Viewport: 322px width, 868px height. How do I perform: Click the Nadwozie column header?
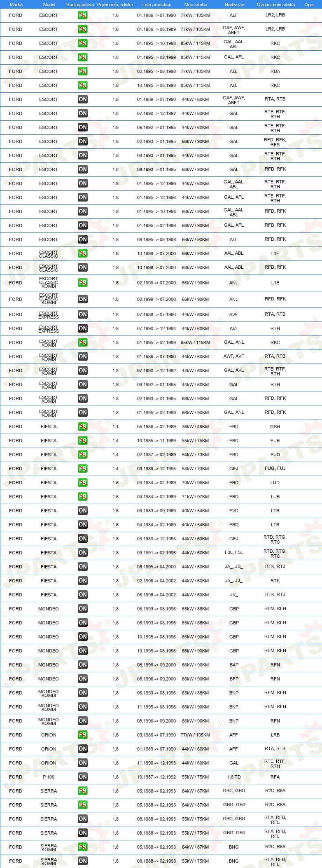[235, 5]
